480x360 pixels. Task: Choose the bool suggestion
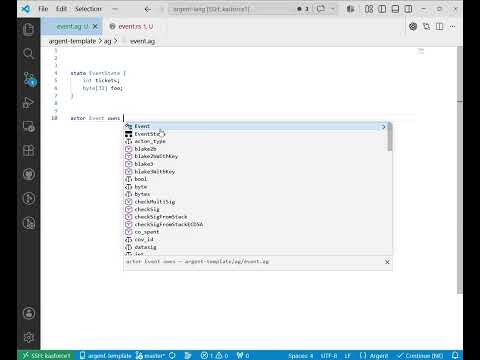256,179
